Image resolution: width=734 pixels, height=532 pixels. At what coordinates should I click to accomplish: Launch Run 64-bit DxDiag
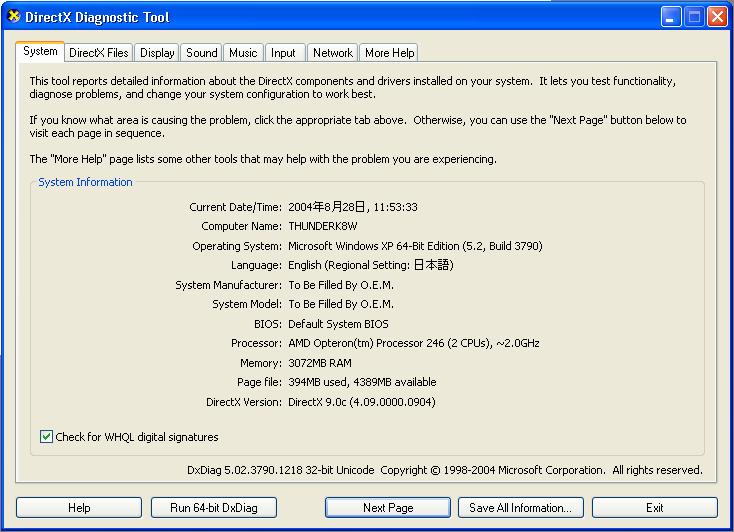click(213, 508)
